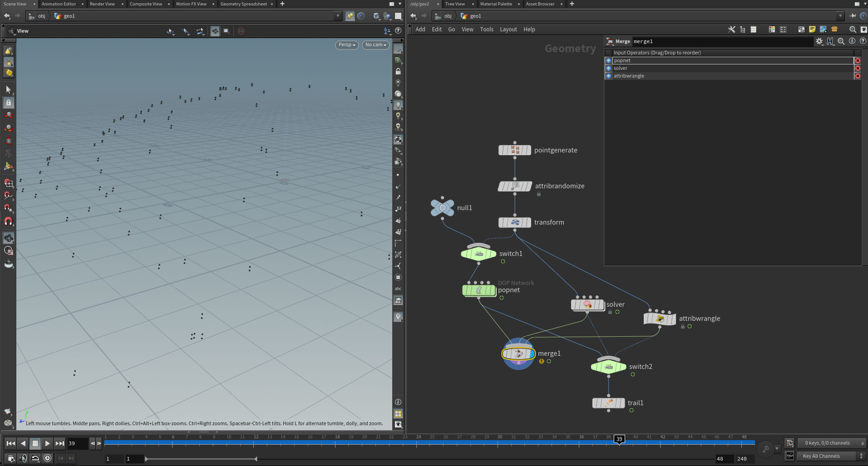The width and height of the screenshot is (868, 466).
Task: Click the range slider left handle
Action: point(146,459)
